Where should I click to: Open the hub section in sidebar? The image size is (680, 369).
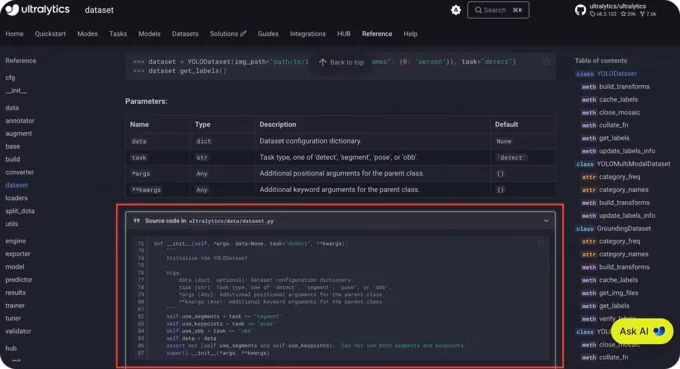[x=11, y=348]
